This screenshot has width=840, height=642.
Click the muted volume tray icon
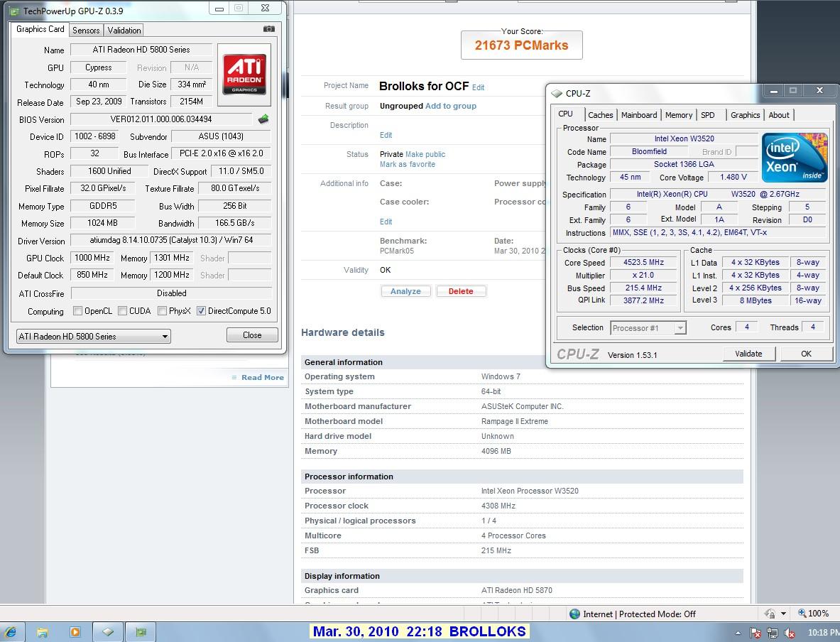pos(789,633)
